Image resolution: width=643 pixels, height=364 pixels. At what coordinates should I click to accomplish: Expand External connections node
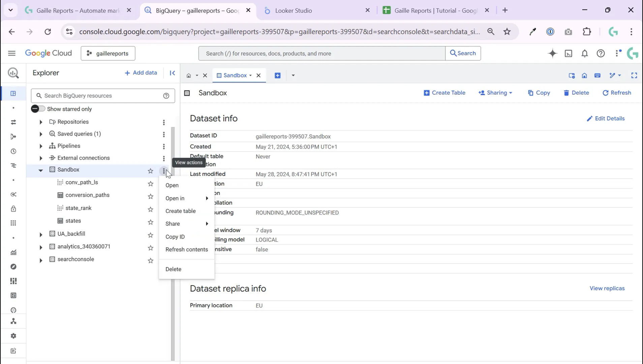[x=41, y=158]
